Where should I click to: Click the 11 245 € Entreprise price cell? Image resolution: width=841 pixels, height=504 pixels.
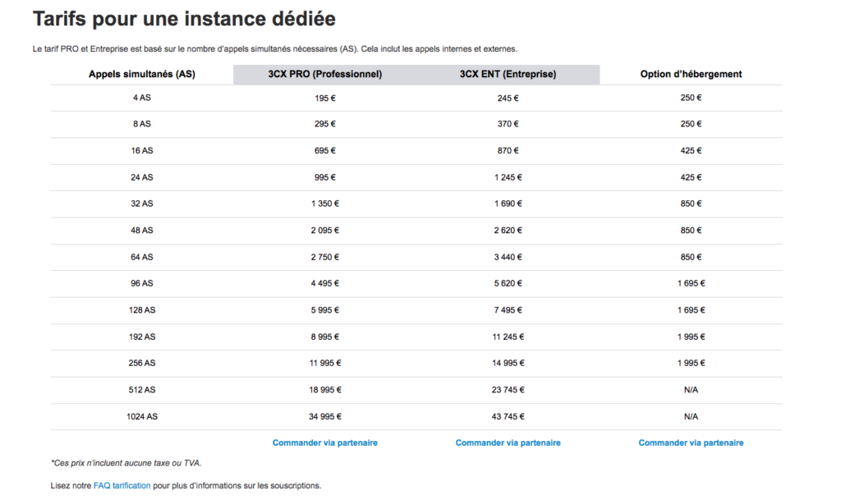click(x=508, y=337)
